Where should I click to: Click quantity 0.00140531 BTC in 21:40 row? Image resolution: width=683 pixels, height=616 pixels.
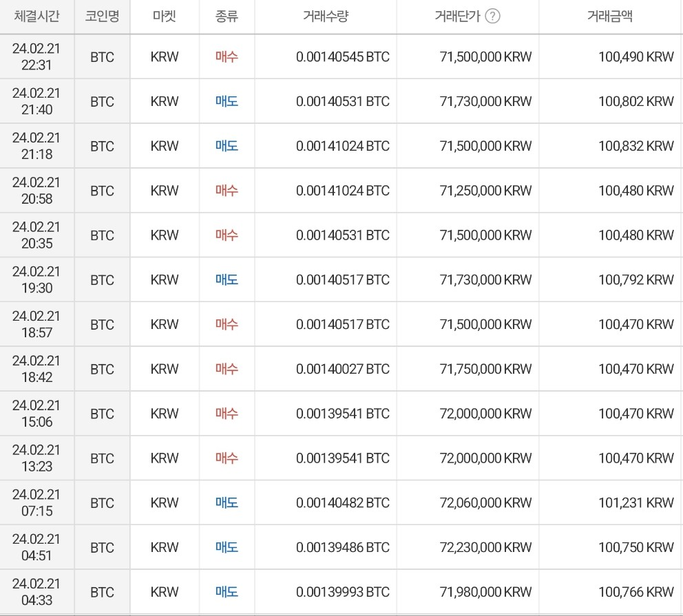point(342,101)
